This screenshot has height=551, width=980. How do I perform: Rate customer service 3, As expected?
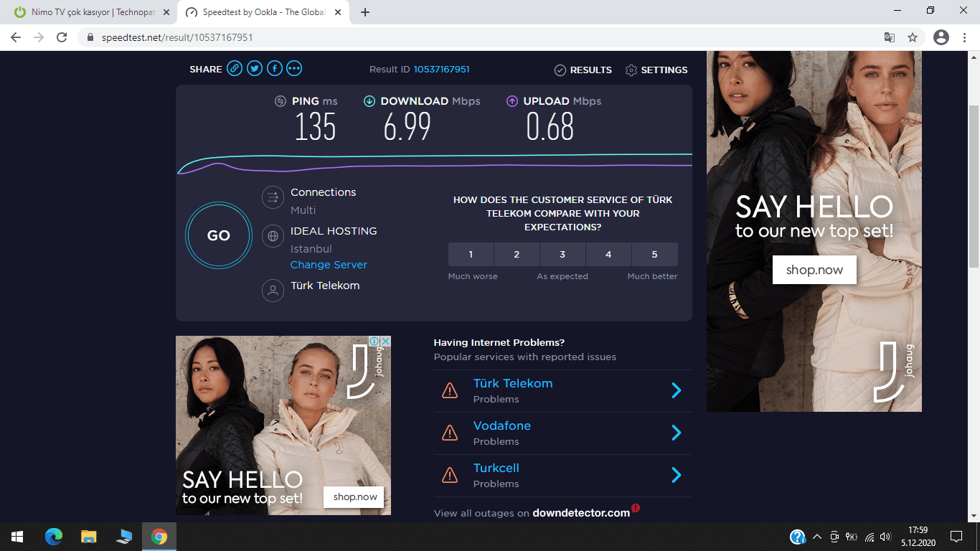click(562, 255)
